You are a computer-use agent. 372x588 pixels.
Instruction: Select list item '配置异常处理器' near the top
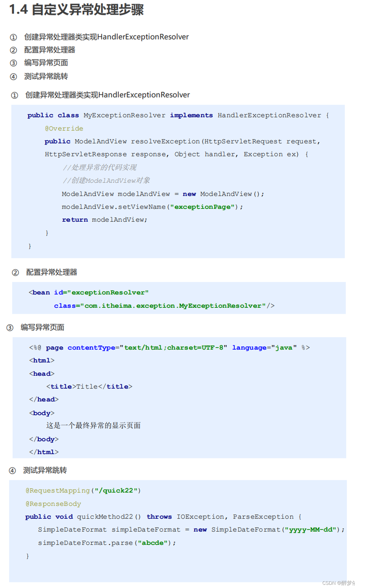(x=50, y=50)
